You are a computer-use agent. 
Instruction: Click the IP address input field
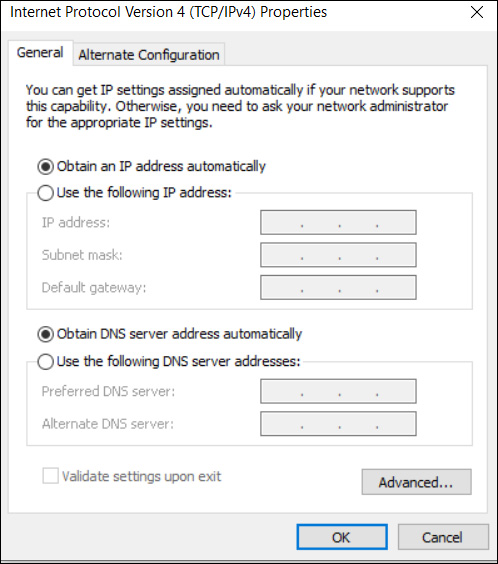pyautogui.click(x=338, y=223)
